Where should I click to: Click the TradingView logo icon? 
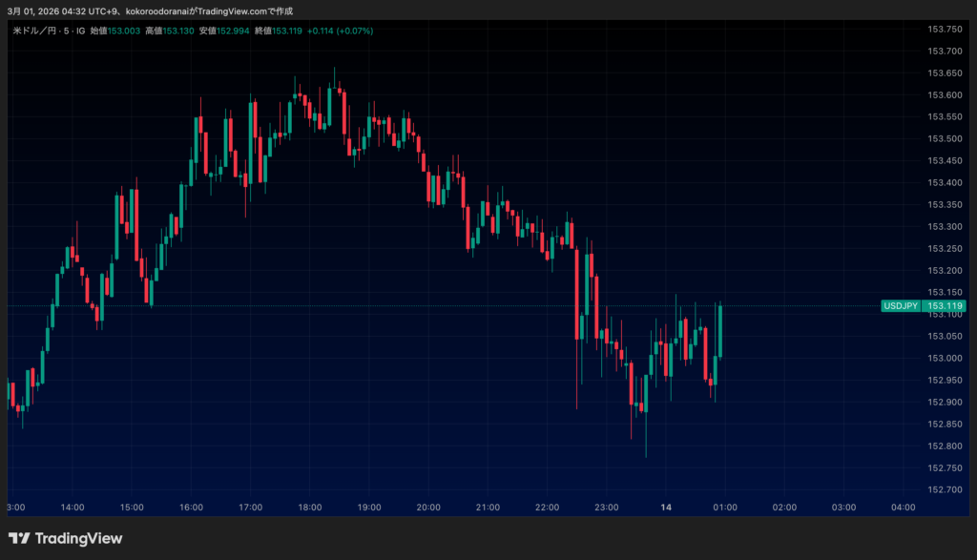[19, 538]
